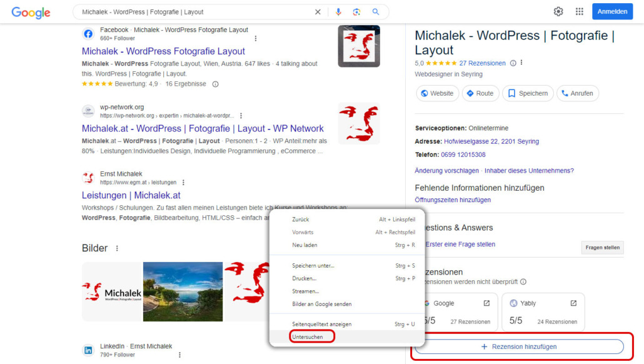644x364 pixels.
Task: Open the external link icon on the Google reviews card
Action: pyautogui.click(x=486, y=303)
